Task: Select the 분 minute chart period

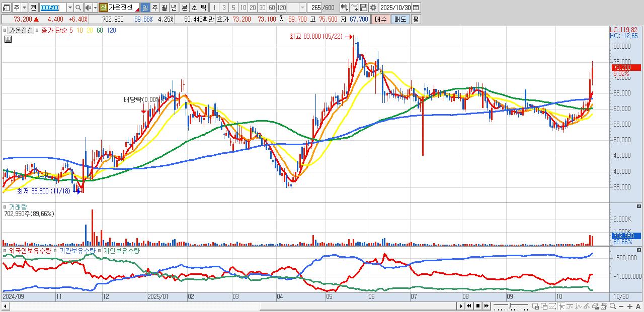Action: [x=184, y=8]
